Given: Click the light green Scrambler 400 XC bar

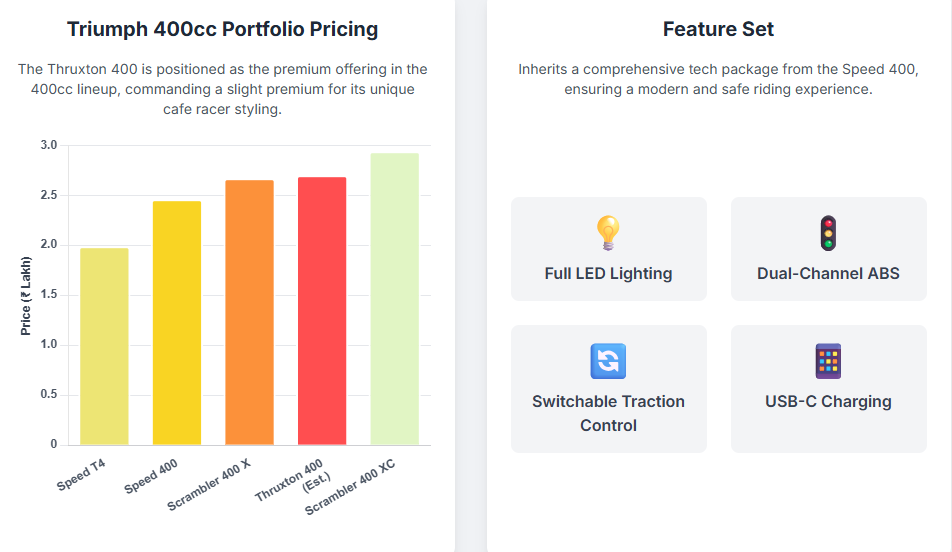Looking at the screenshot, I should coord(394,299).
